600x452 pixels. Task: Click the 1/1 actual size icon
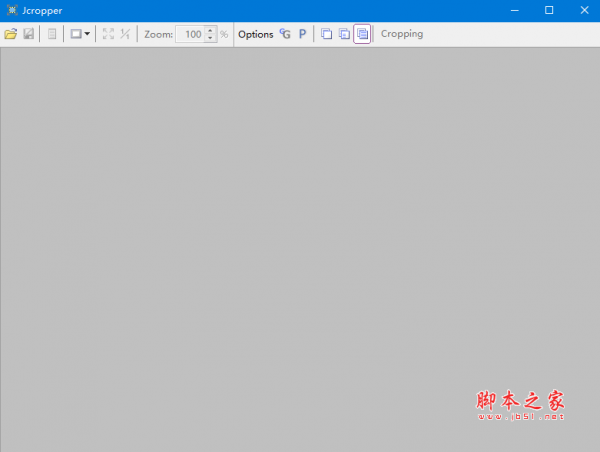coord(125,34)
